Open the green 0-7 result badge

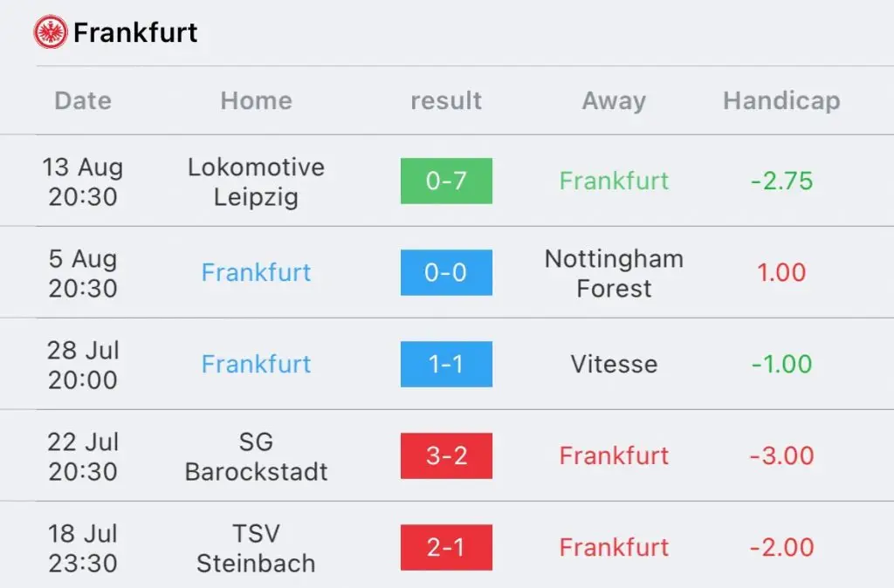coord(446,181)
